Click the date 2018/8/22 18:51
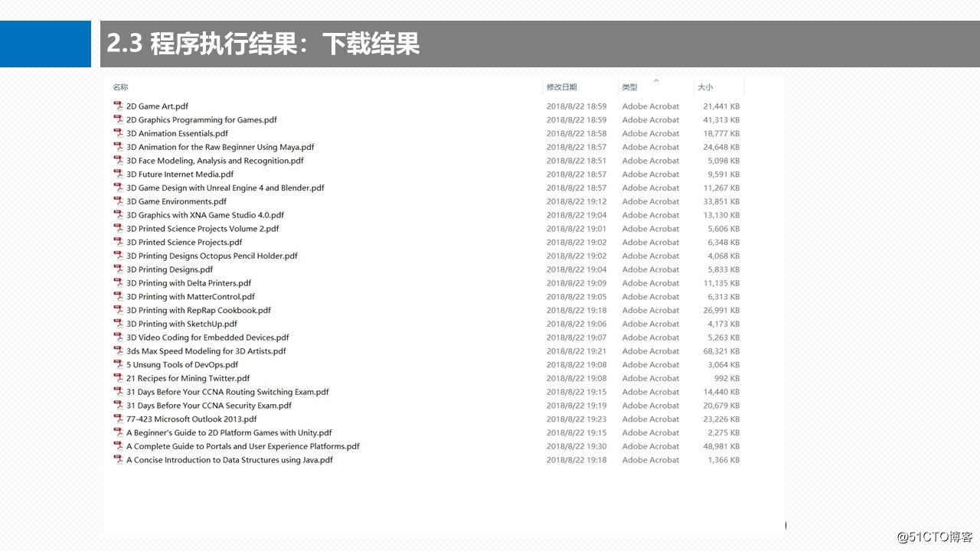The width and height of the screenshot is (980, 551). click(577, 161)
